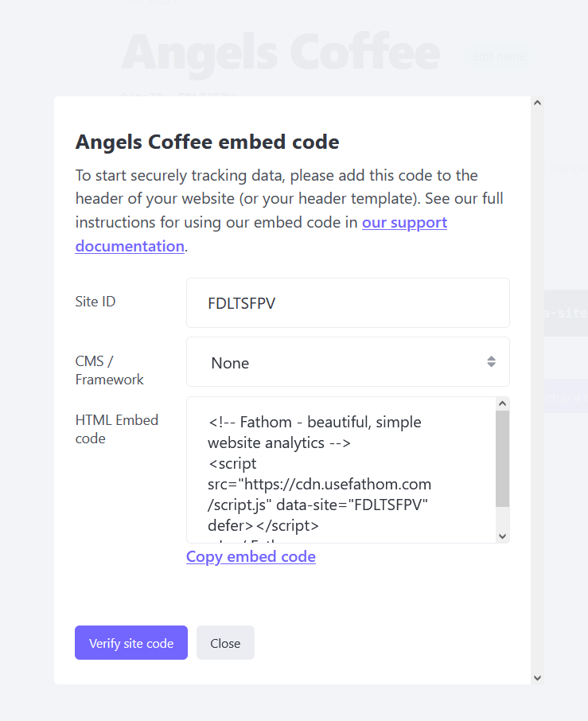Click the embed code box scroll-up arrow
588x721 pixels.
tap(502, 403)
